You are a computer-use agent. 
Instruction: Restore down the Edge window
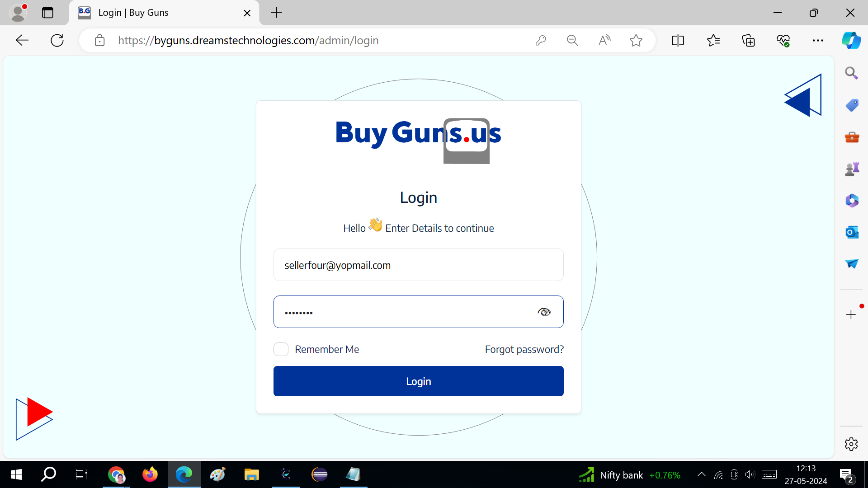coord(814,13)
